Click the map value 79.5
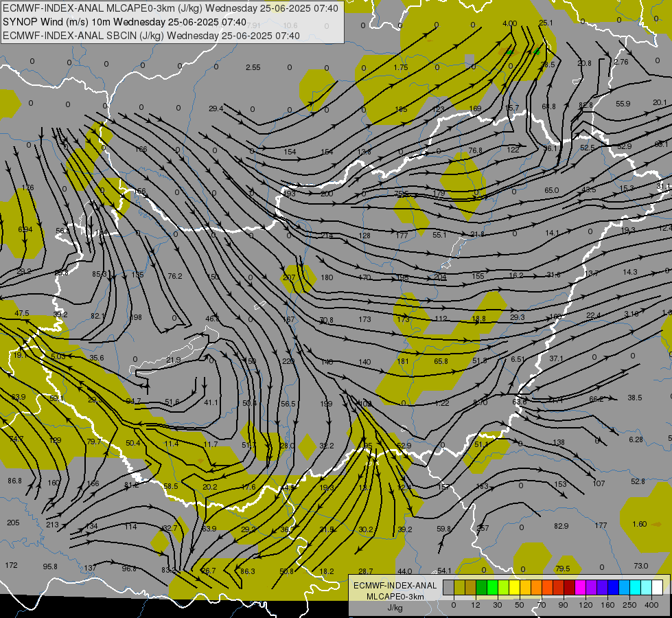672x618 pixels. click(562, 569)
